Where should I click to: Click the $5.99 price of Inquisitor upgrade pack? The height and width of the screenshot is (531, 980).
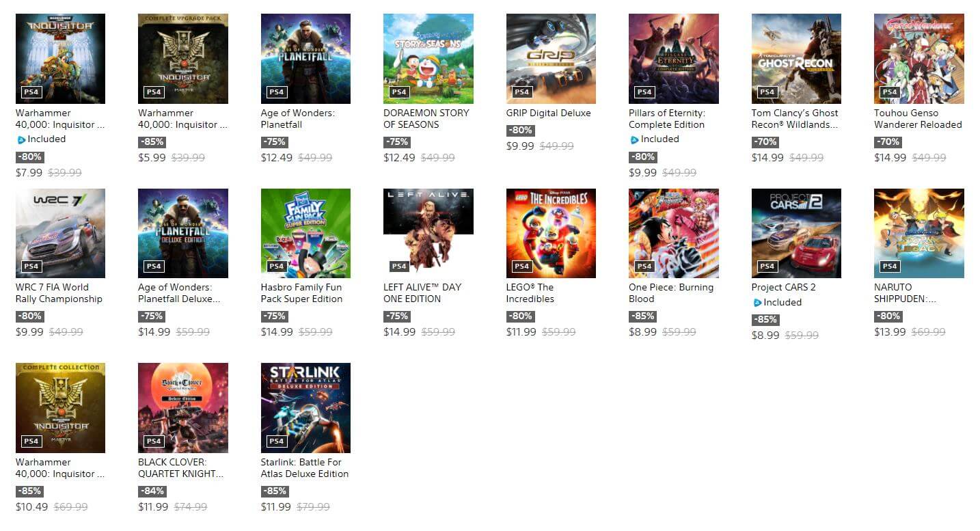coord(152,157)
